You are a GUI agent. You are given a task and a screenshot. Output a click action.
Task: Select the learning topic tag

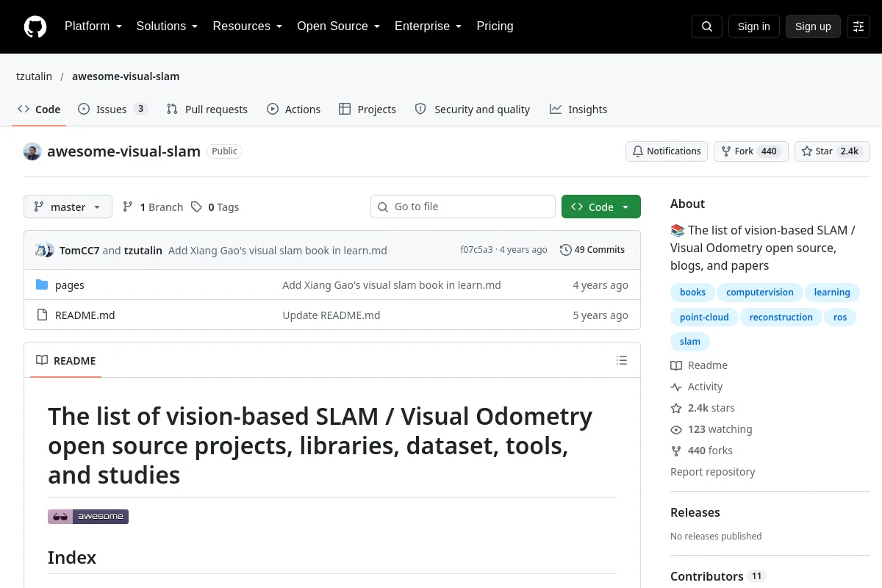832,293
